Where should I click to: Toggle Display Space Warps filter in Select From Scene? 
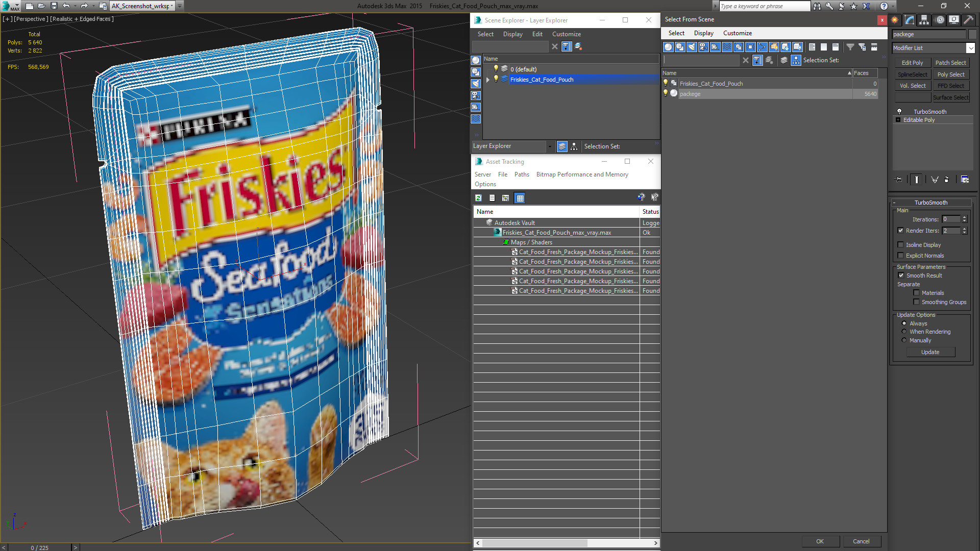pos(727,47)
